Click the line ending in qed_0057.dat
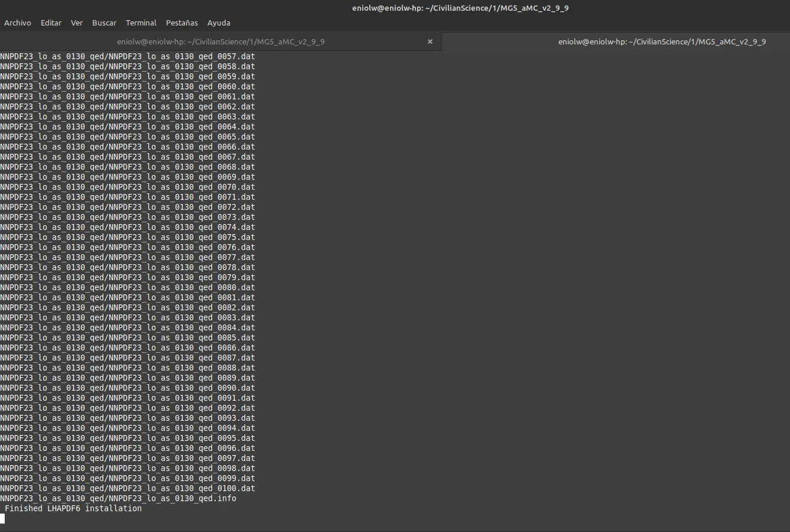 pyautogui.click(x=127, y=56)
